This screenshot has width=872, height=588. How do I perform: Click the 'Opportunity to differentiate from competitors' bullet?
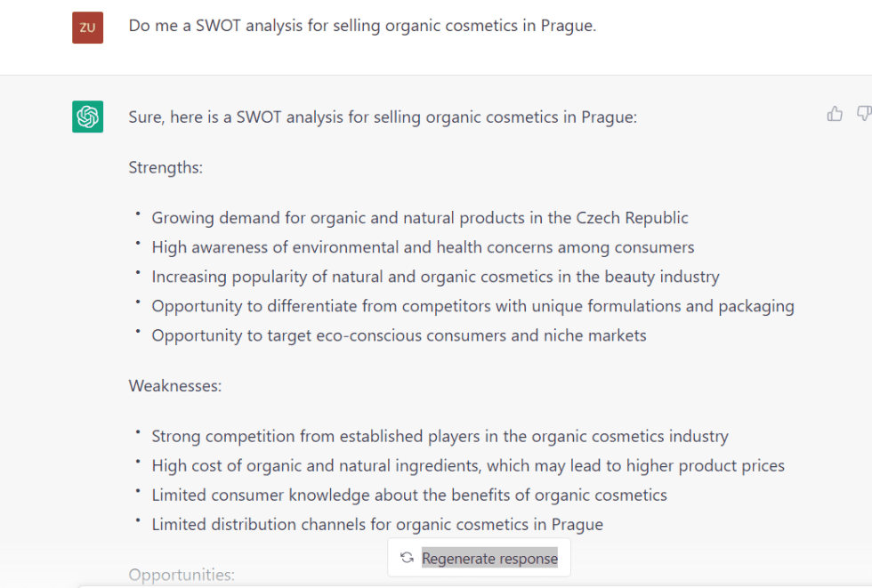[x=472, y=306]
